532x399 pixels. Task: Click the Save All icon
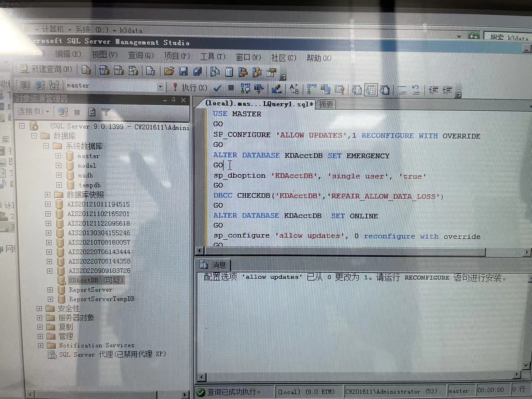click(x=198, y=72)
